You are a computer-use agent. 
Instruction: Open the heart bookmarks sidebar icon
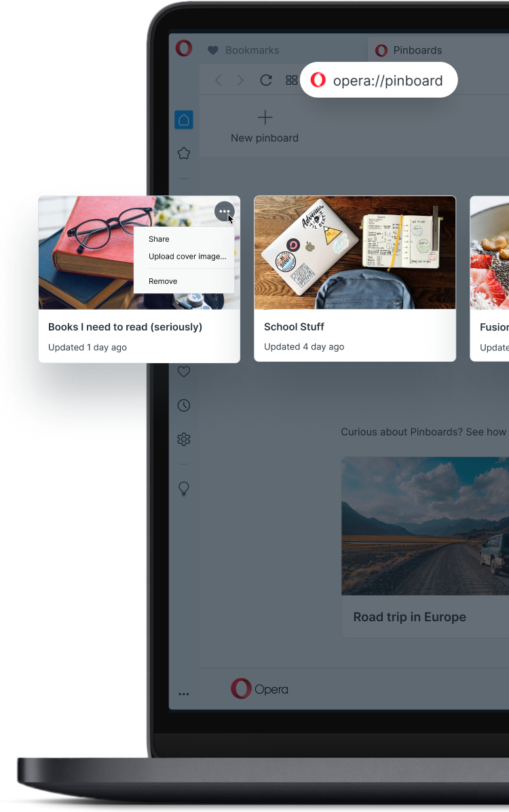click(184, 371)
